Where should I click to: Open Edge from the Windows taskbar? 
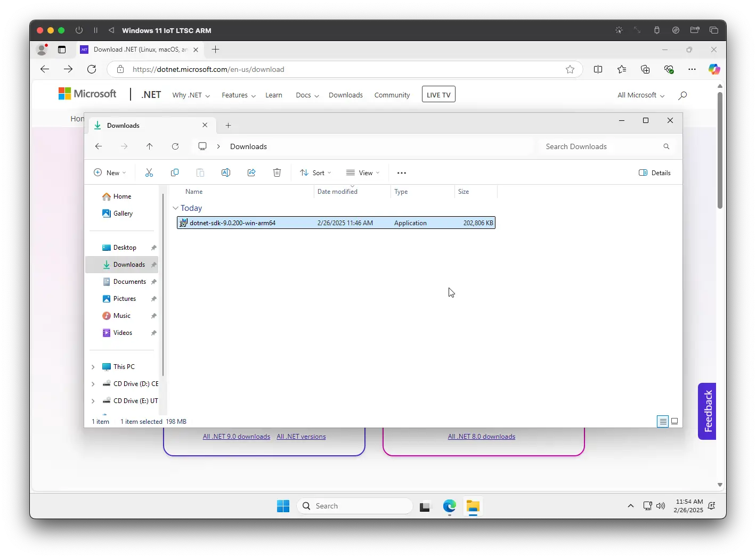coord(449,506)
